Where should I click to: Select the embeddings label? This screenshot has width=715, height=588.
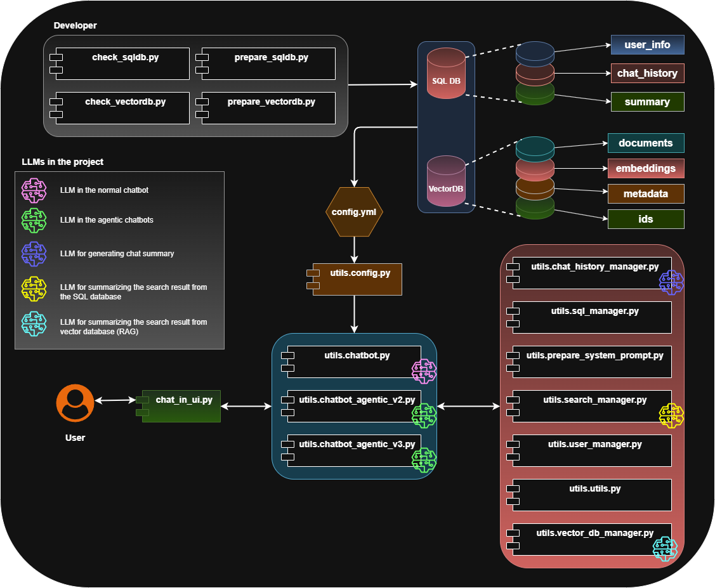646,168
